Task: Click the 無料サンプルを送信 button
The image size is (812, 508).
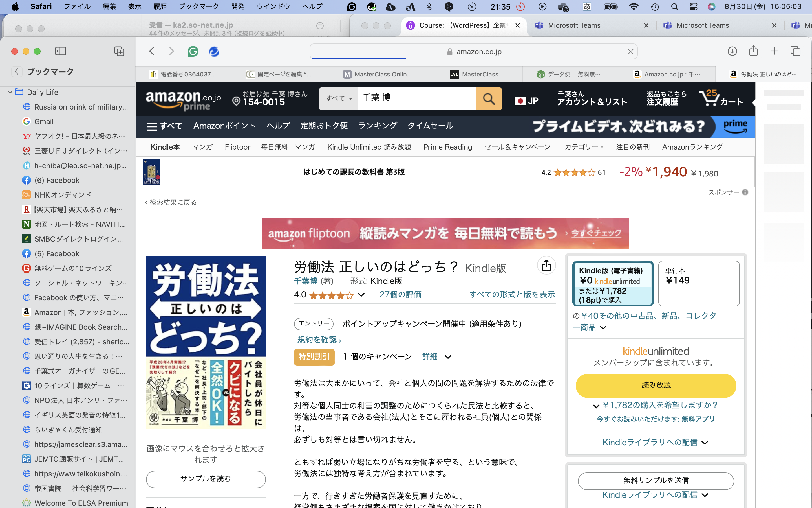Action: (x=656, y=480)
